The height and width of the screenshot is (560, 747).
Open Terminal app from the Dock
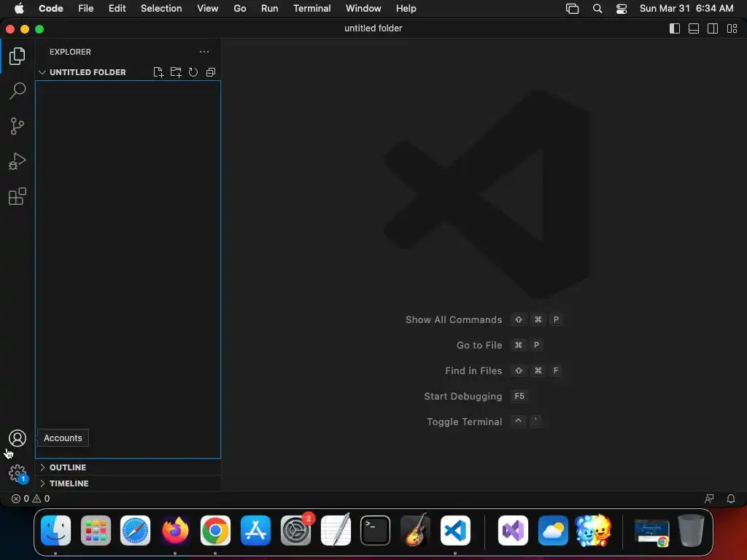pos(376,531)
